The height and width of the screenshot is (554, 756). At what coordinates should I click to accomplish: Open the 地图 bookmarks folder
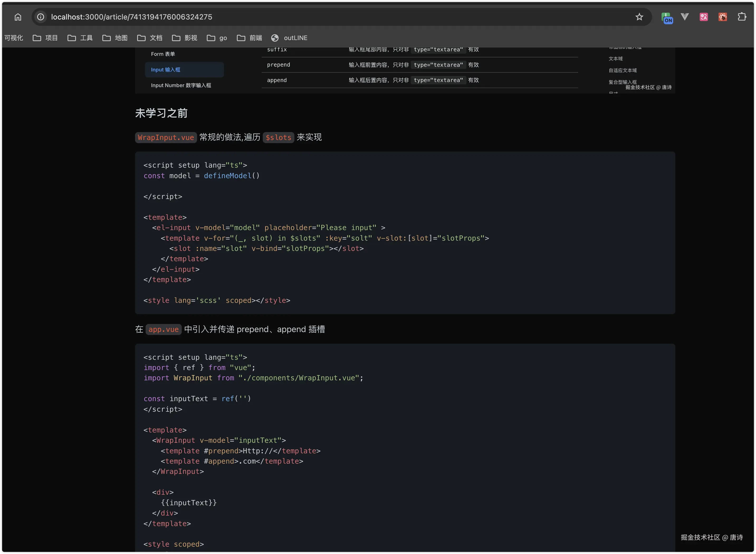tap(115, 38)
